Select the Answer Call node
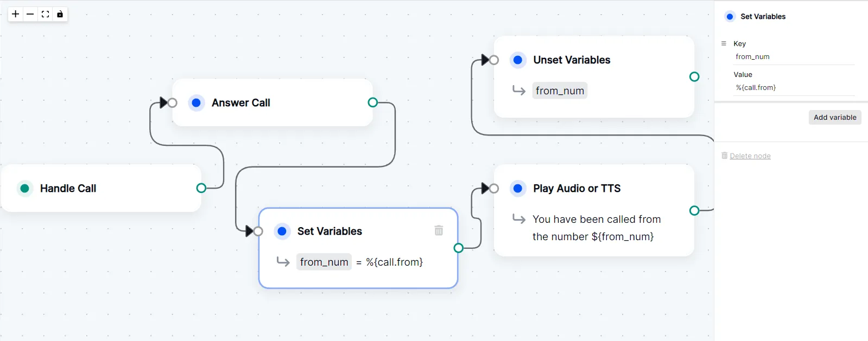This screenshot has height=341, width=868. tap(273, 102)
